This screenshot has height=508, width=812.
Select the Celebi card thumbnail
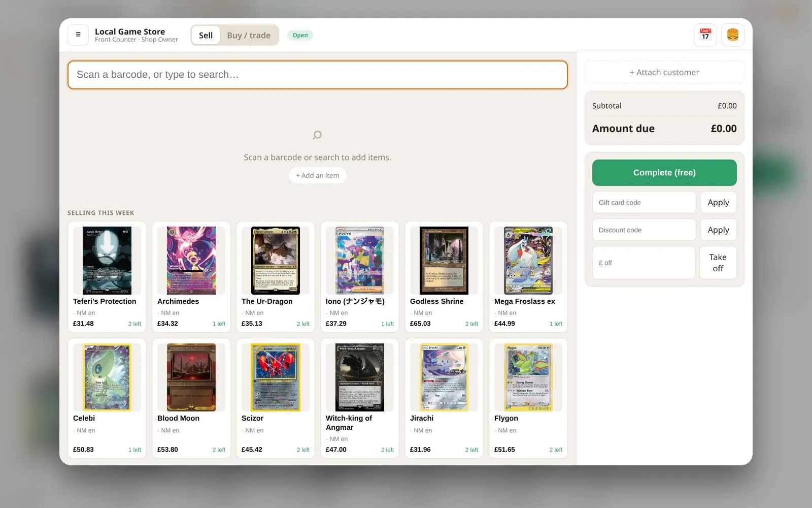pos(107,377)
